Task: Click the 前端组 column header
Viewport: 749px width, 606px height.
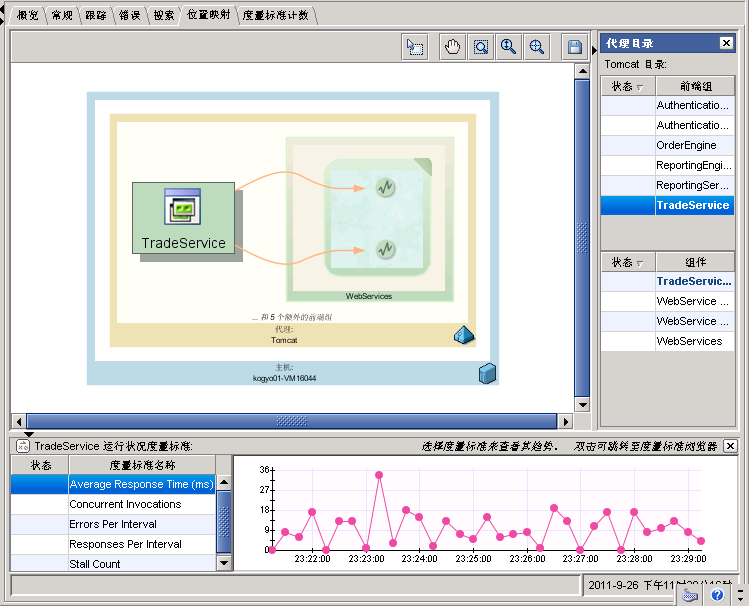Action: tap(696, 86)
